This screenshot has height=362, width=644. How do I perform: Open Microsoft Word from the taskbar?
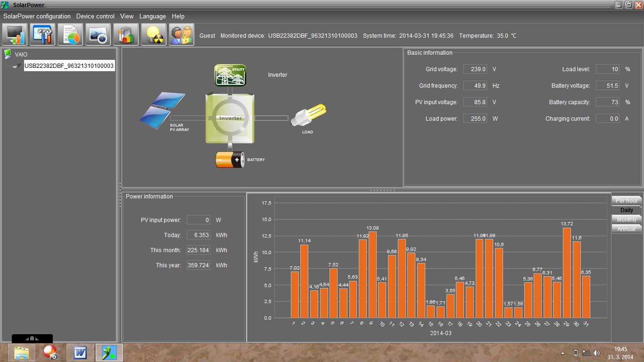click(80, 353)
